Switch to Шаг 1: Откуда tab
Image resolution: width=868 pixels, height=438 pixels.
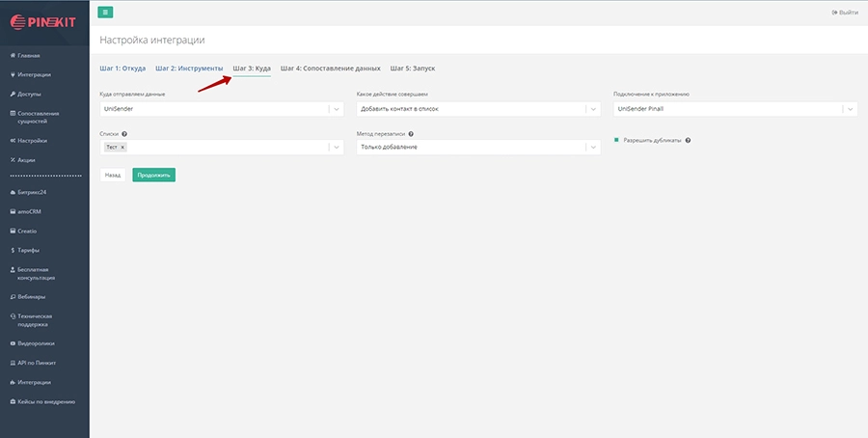tap(122, 68)
